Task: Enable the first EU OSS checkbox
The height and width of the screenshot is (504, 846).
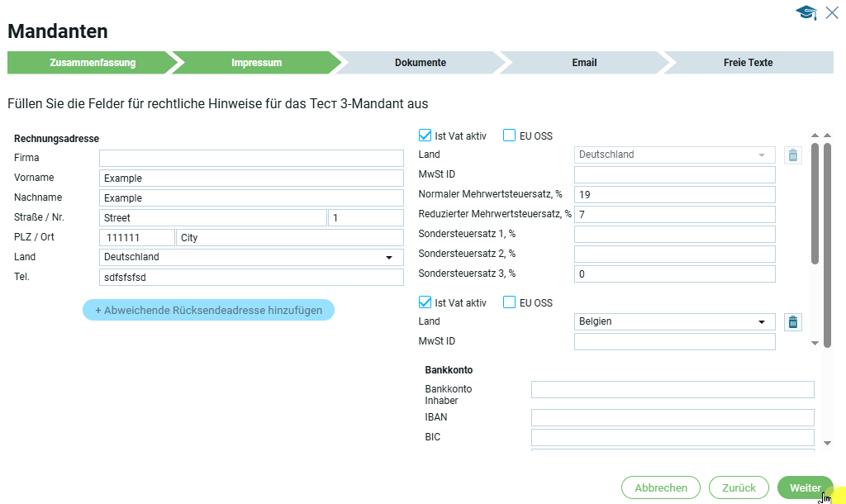Action: (x=510, y=136)
